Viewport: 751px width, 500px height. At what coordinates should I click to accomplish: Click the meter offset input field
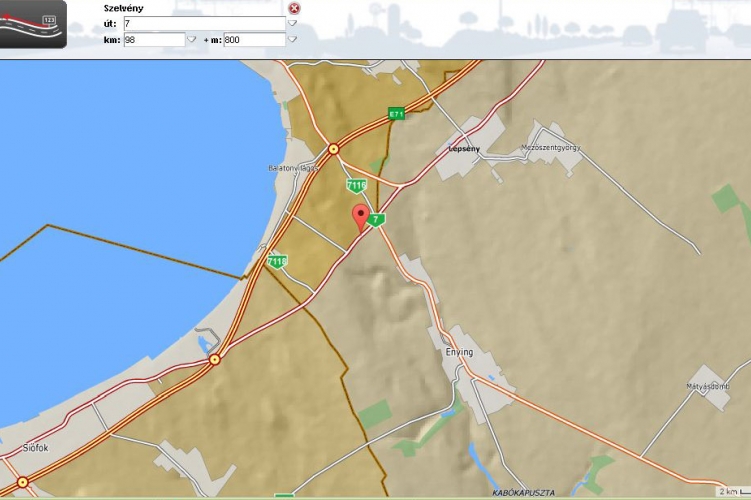click(254, 39)
